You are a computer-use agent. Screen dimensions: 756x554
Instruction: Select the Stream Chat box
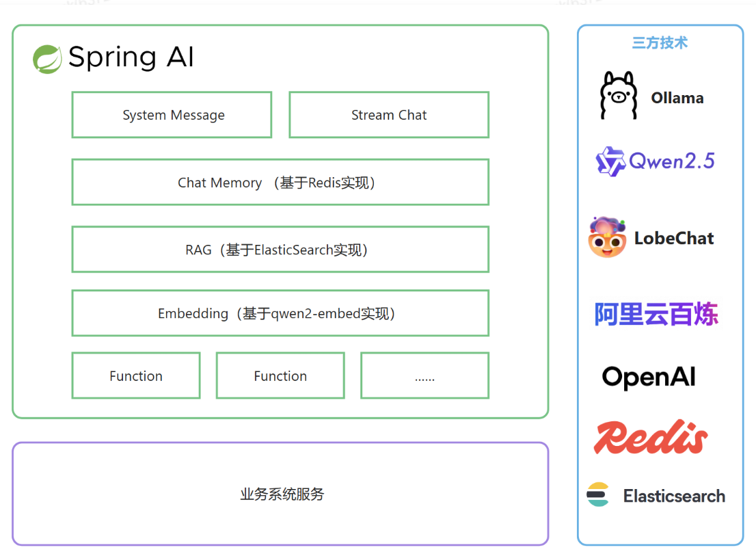click(x=389, y=115)
